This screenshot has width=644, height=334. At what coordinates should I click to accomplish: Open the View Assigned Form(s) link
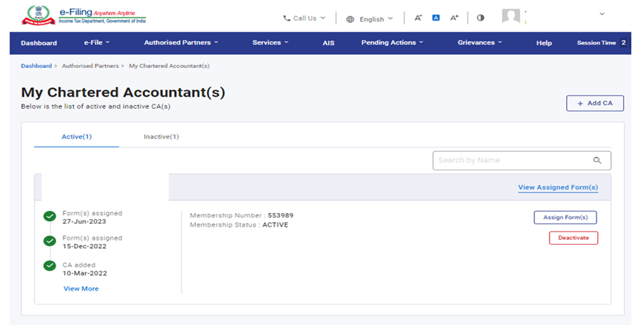pyautogui.click(x=557, y=188)
